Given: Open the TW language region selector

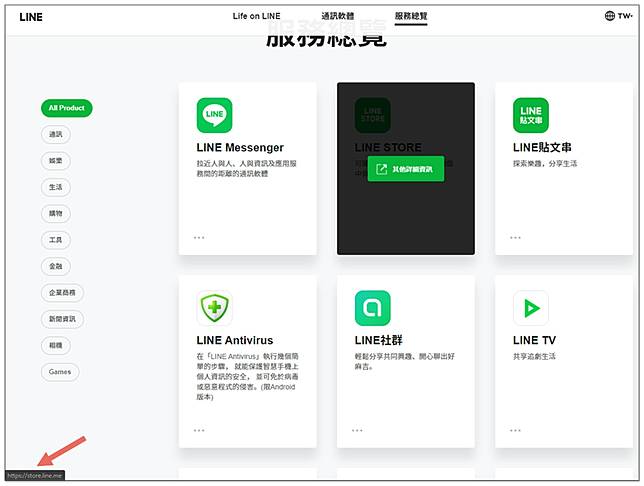Looking at the screenshot, I should pos(619,16).
